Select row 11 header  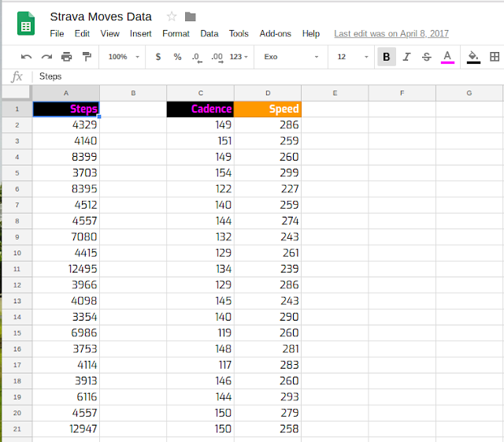(x=17, y=269)
